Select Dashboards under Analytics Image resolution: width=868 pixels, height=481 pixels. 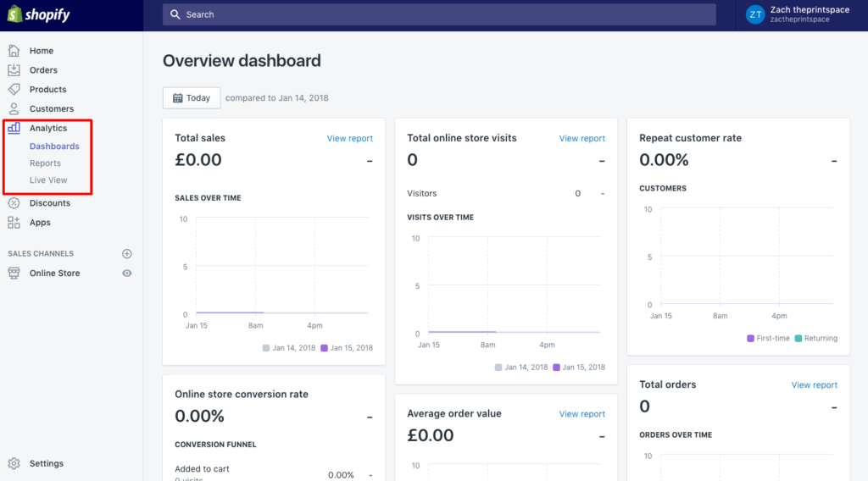pyautogui.click(x=54, y=146)
